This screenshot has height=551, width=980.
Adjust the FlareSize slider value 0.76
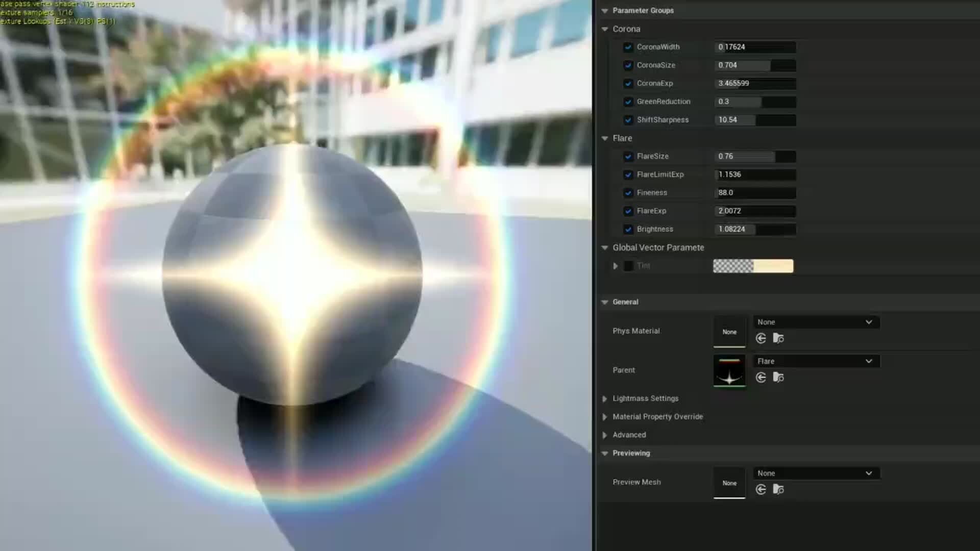click(755, 156)
